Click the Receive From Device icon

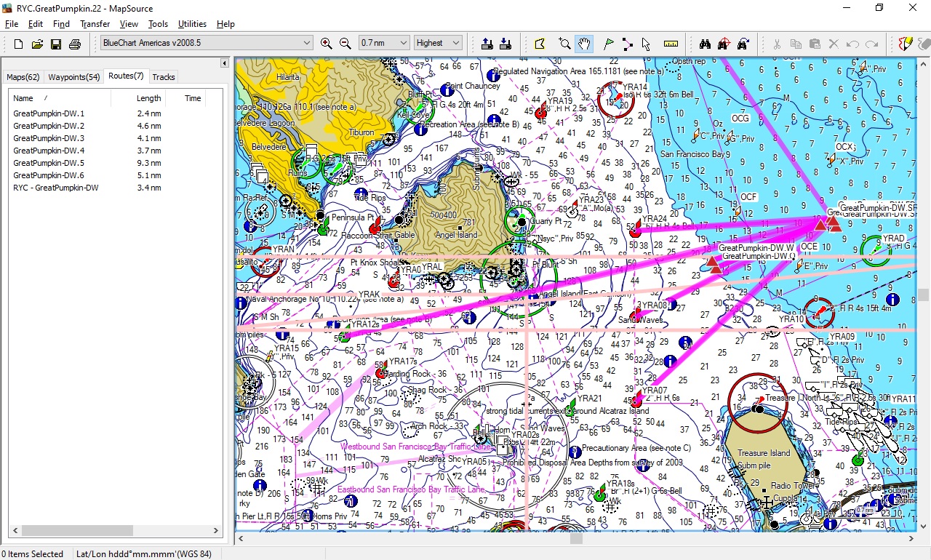coord(506,44)
